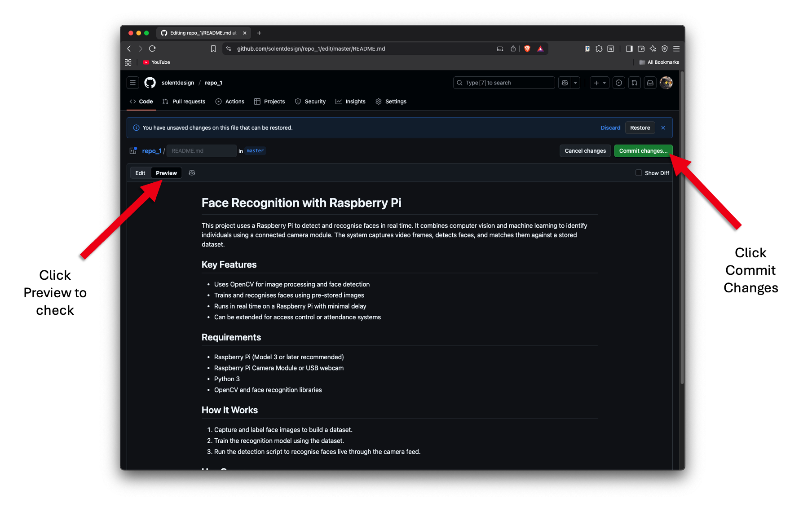Open the GitHub hamburger navigation menu

click(x=132, y=83)
